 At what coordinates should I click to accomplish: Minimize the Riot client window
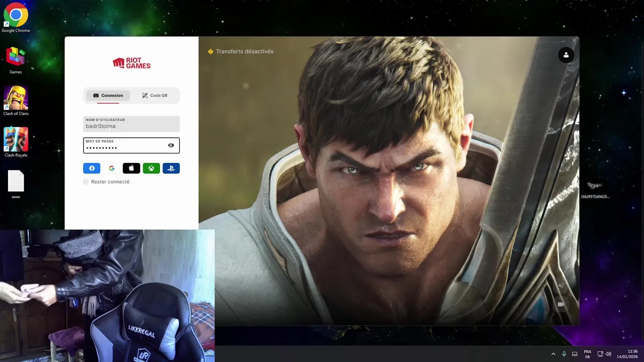563,41
